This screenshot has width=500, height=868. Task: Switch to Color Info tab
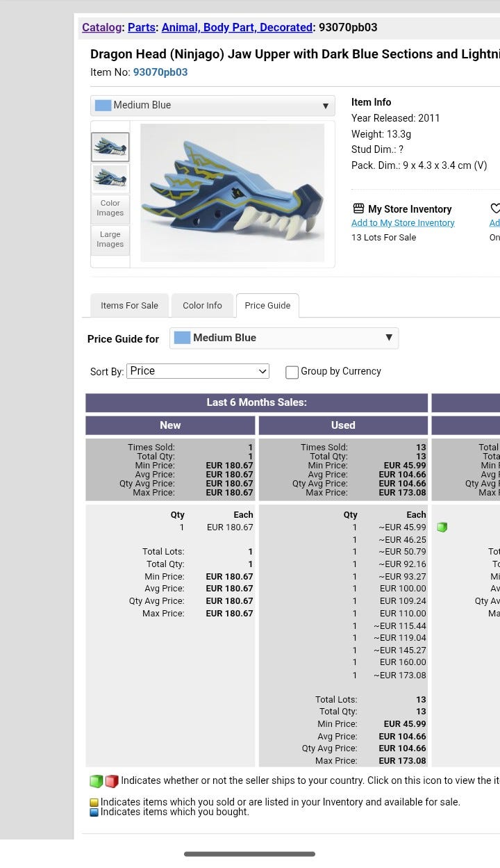(x=202, y=305)
